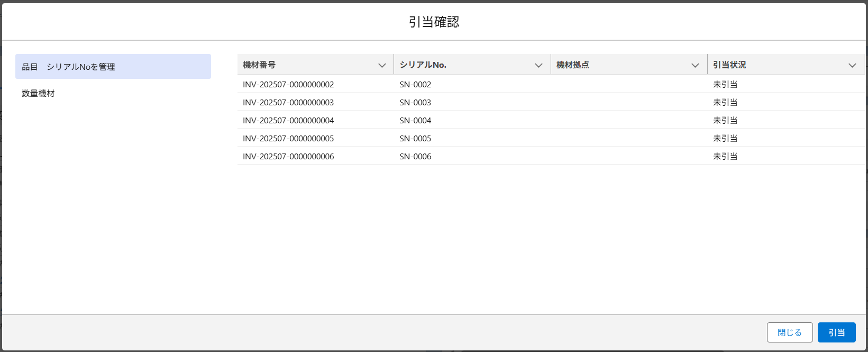Click 未引当 status in the SN-0003 row
868x352 pixels.
tap(725, 102)
